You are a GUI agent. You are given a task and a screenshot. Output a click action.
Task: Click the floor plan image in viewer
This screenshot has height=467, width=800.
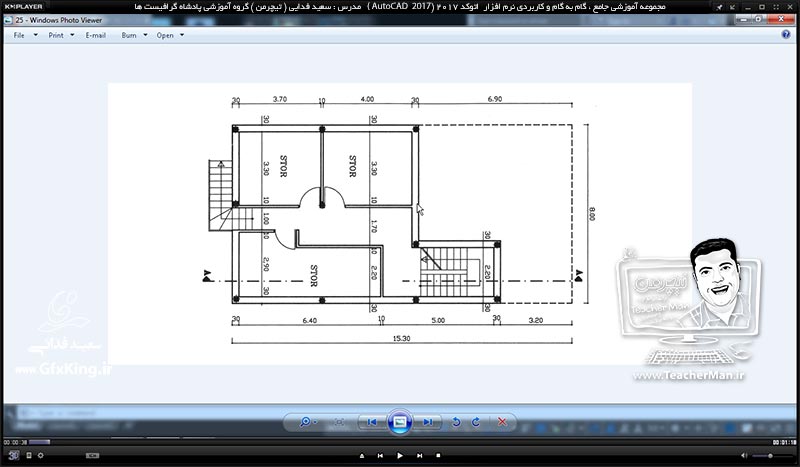point(399,224)
